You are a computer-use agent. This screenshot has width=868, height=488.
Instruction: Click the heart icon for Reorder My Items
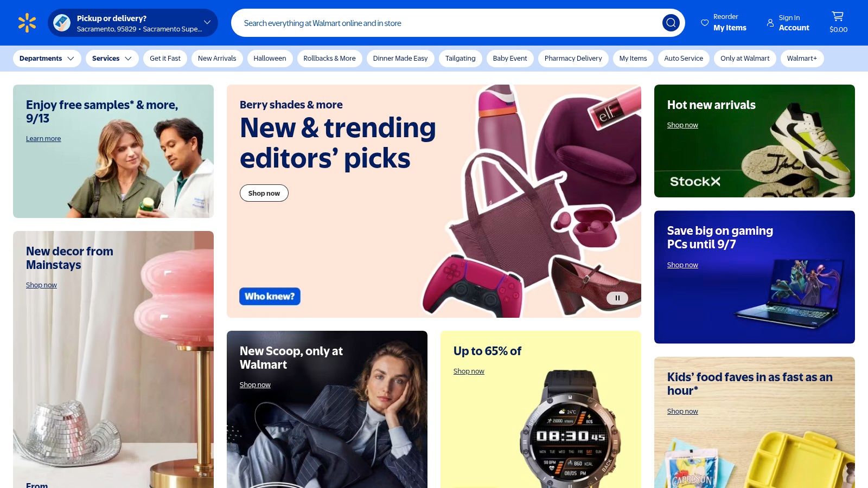coord(705,23)
